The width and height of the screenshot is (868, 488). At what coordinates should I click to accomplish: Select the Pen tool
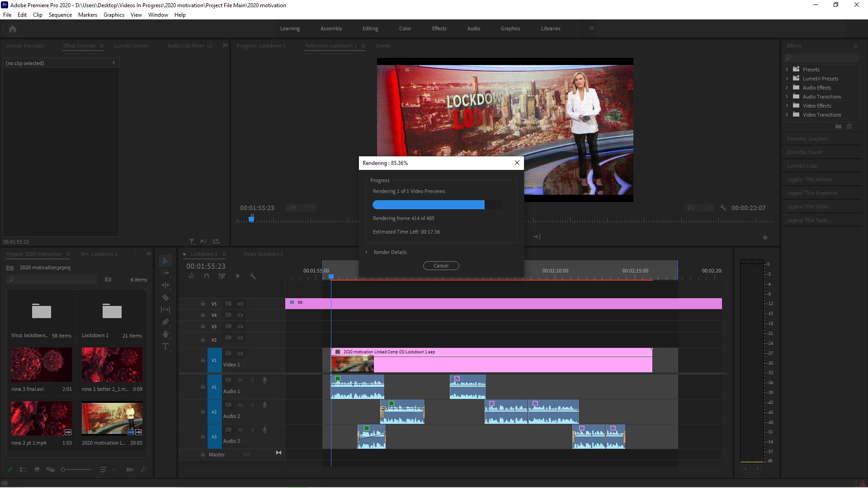coord(165,322)
